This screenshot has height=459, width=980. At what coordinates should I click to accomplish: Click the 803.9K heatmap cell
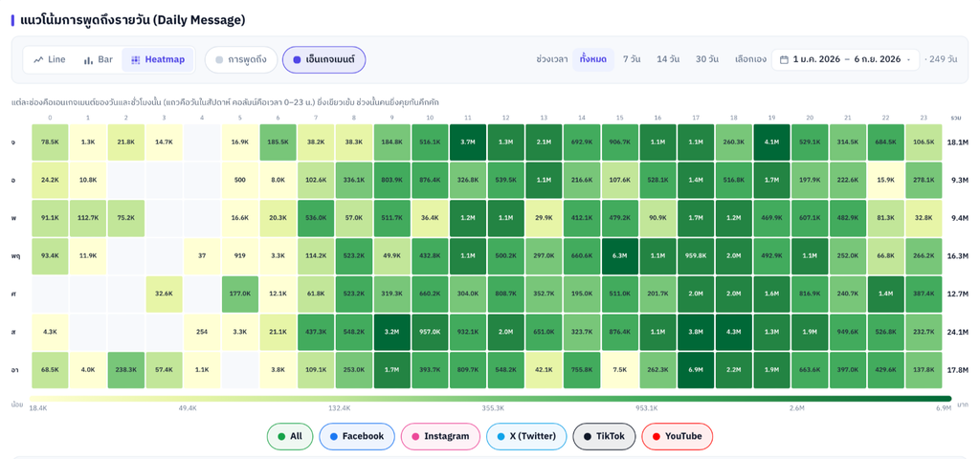tap(392, 181)
